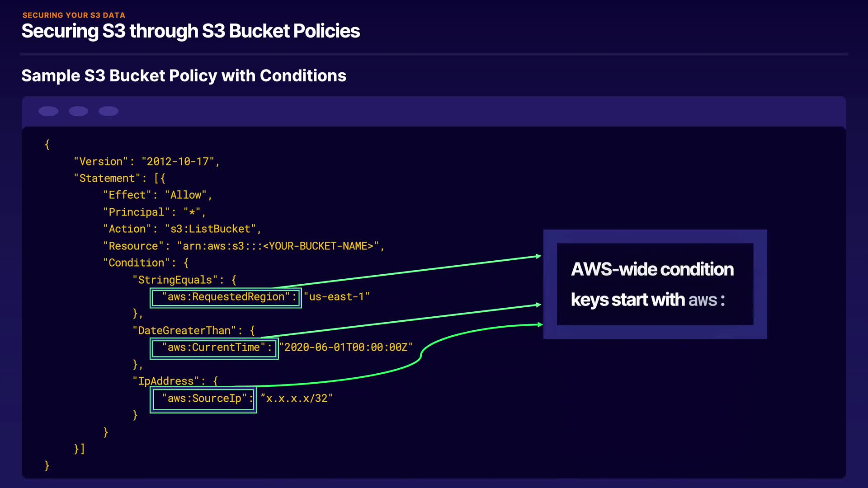
Task: Click the "Action": "s3:ListBucket" line
Action: tap(182, 229)
